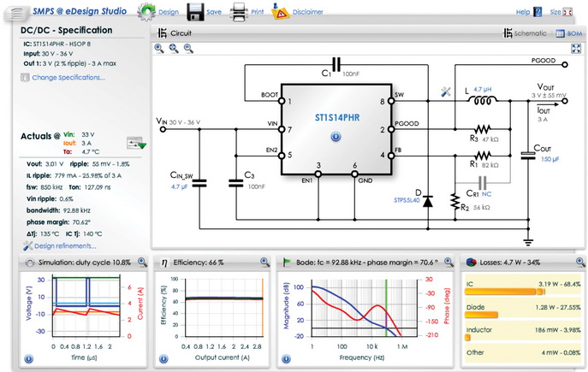Click the Save toolbar label

[214, 12]
